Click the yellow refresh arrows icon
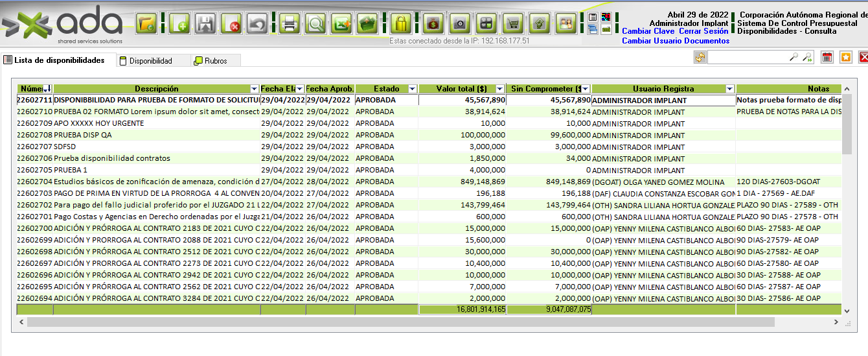 tap(700, 58)
